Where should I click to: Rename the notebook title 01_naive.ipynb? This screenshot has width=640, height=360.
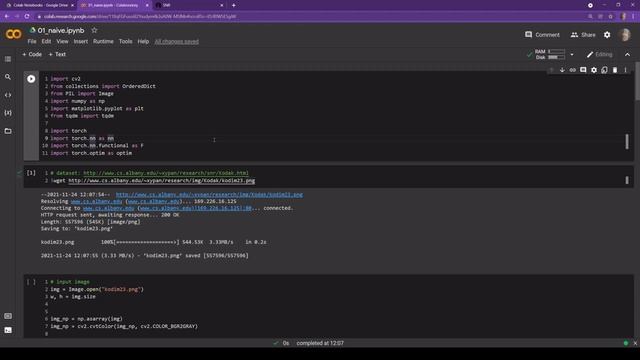point(61,31)
